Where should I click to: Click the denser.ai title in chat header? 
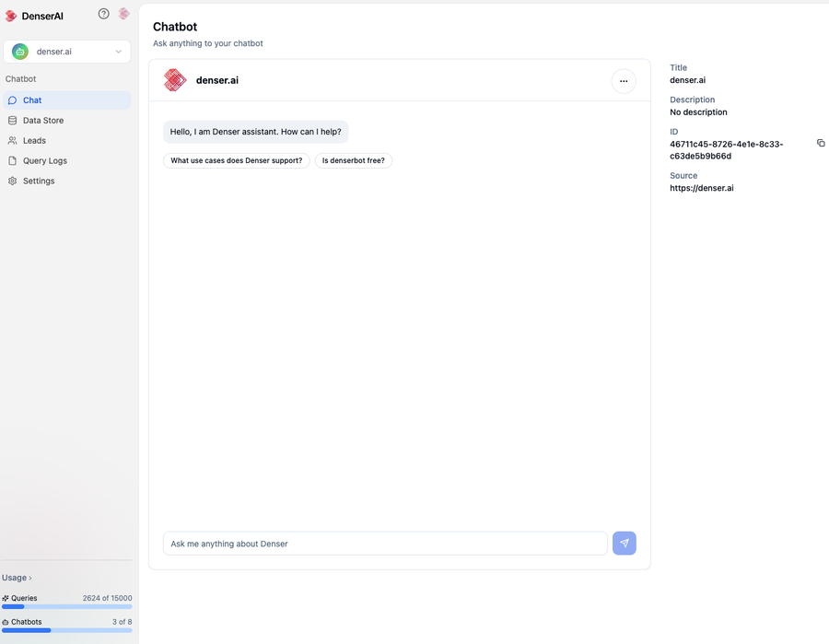coord(217,80)
